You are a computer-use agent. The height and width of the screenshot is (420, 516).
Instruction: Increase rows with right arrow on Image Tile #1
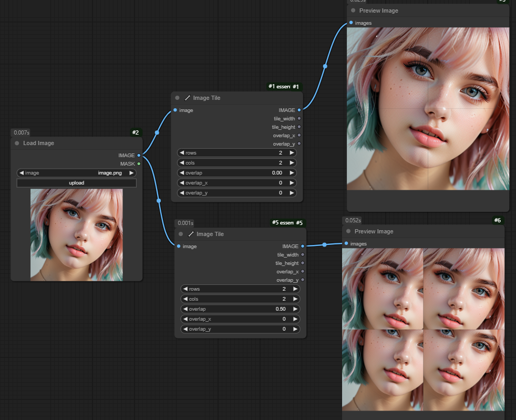click(x=292, y=153)
